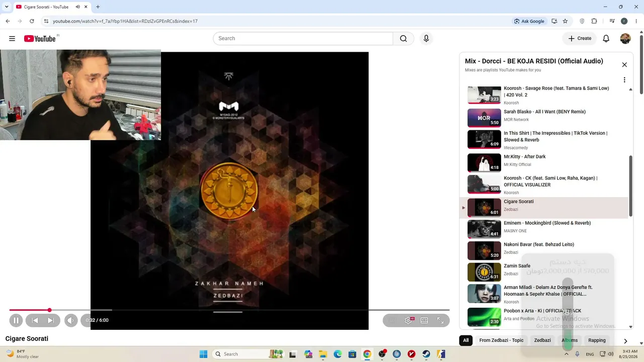The width and height of the screenshot is (644, 362).
Task: Go to the YouTube home logo
Action: click(40, 39)
